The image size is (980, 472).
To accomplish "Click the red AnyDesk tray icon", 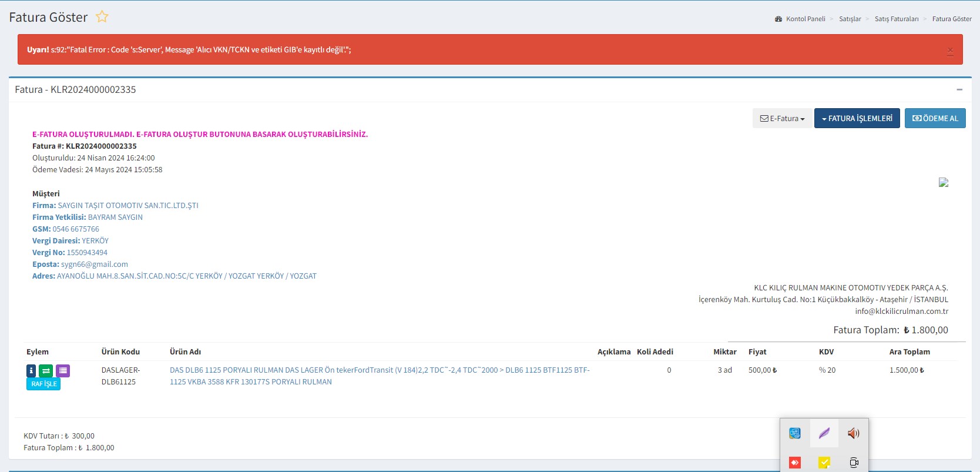I will (x=794, y=463).
